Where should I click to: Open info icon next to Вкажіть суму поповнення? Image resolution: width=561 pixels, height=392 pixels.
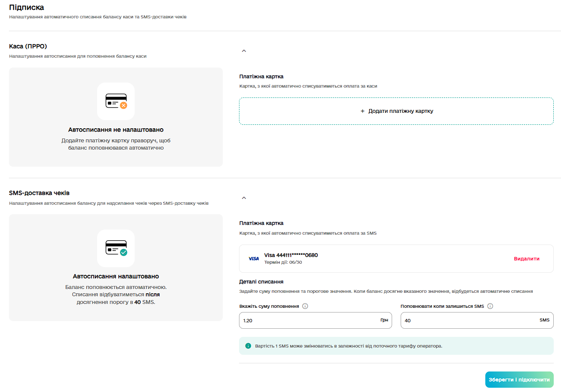305,306
